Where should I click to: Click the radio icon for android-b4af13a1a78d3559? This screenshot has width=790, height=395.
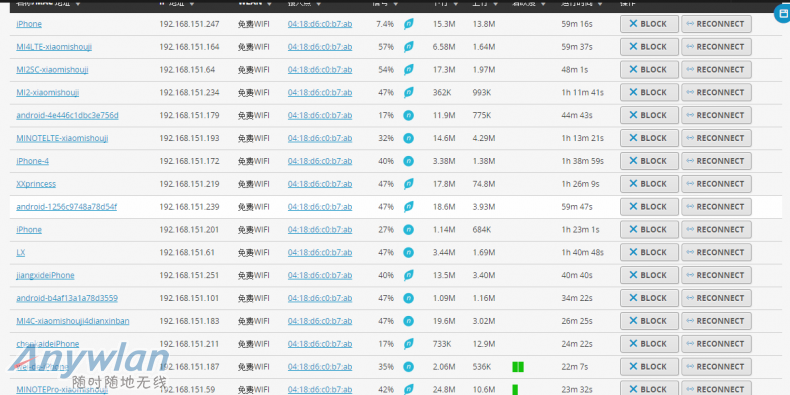(409, 298)
